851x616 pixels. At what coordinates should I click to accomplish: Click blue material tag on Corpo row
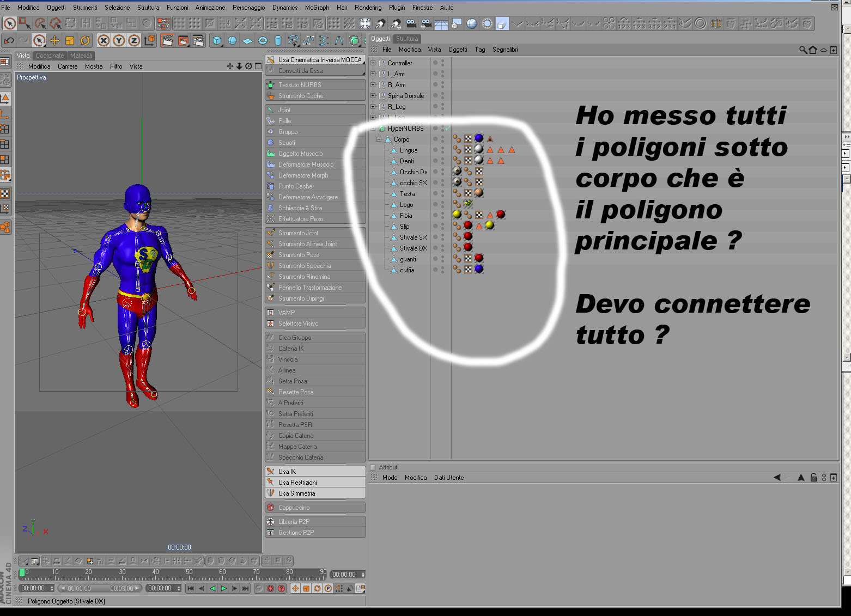[x=479, y=138]
